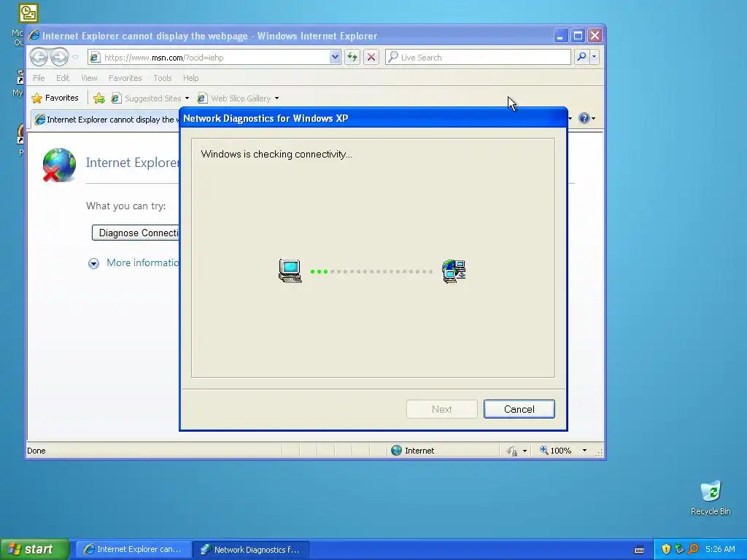Screen dimensions: 747x560
Task: Click the Live Search magnifier button
Action: click(x=581, y=57)
